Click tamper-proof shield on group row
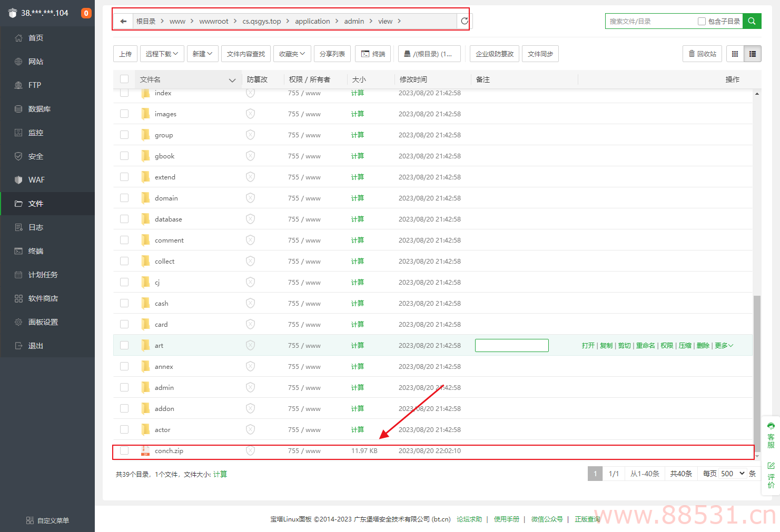 point(250,135)
